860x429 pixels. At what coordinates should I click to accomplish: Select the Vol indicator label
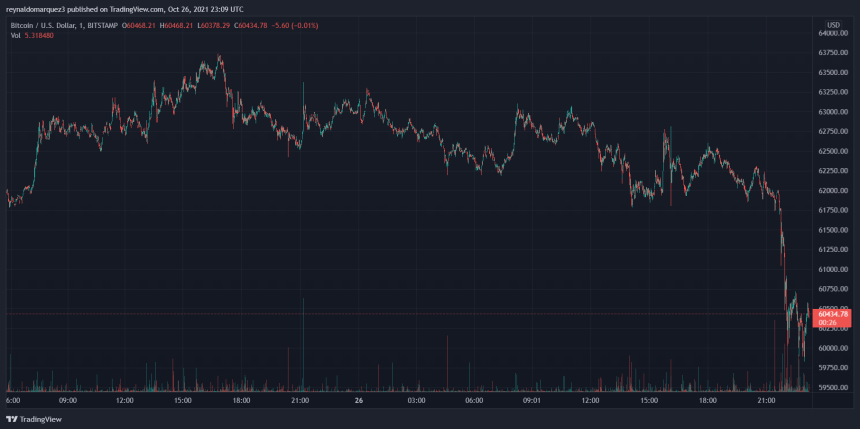click(x=14, y=34)
